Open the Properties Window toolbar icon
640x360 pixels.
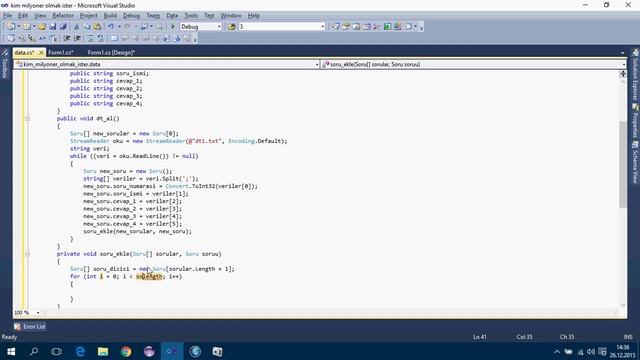click(346, 27)
